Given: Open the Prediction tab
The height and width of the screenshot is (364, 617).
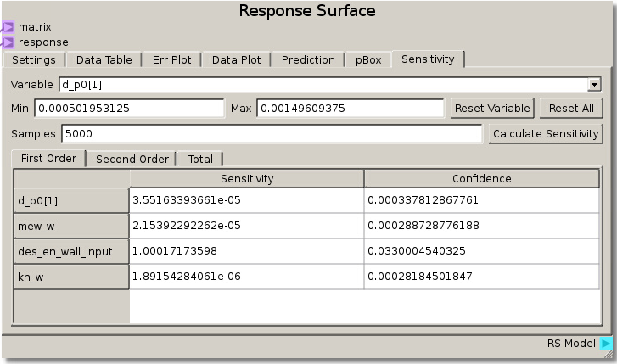Looking at the screenshot, I should pos(308,60).
